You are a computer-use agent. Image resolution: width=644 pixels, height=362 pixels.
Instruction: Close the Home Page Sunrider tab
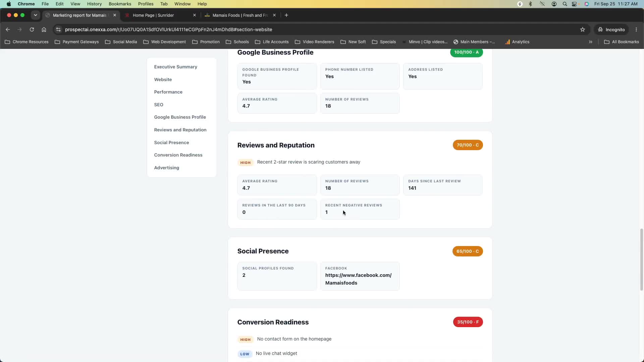[x=195, y=15]
